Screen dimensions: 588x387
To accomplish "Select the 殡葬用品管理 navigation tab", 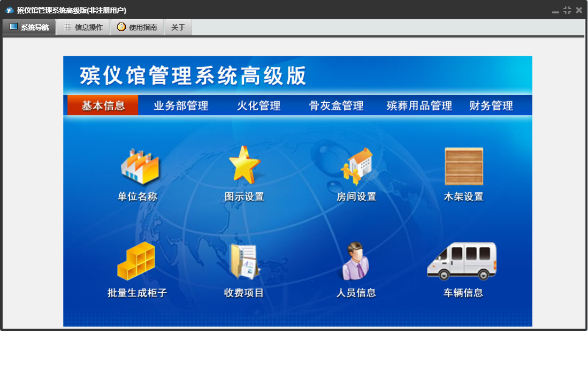I will pos(419,105).
